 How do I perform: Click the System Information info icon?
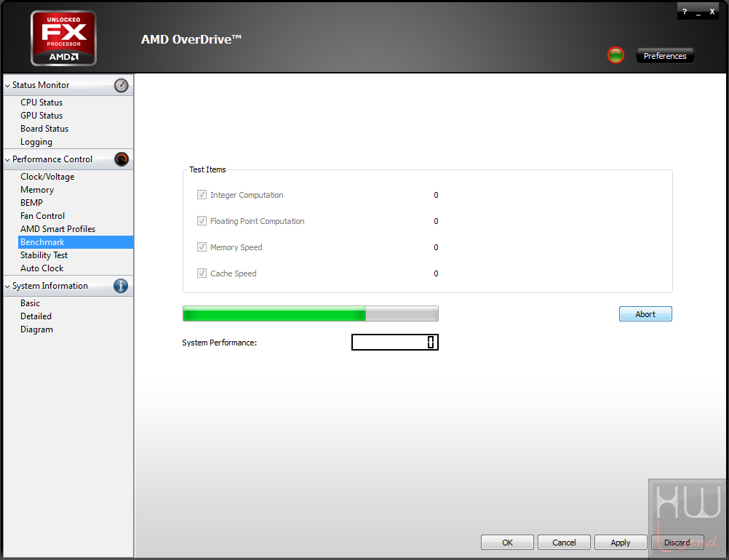click(x=121, y=286)
